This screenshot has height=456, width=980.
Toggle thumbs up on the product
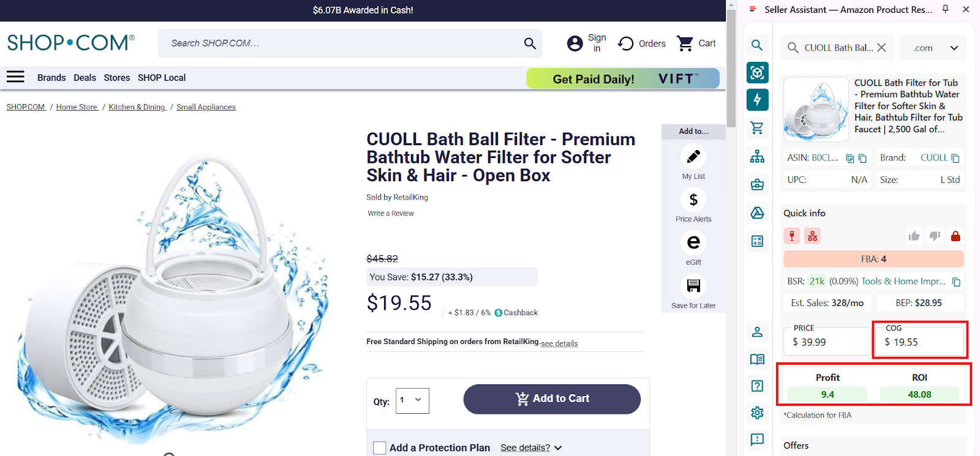click(914, 236)
